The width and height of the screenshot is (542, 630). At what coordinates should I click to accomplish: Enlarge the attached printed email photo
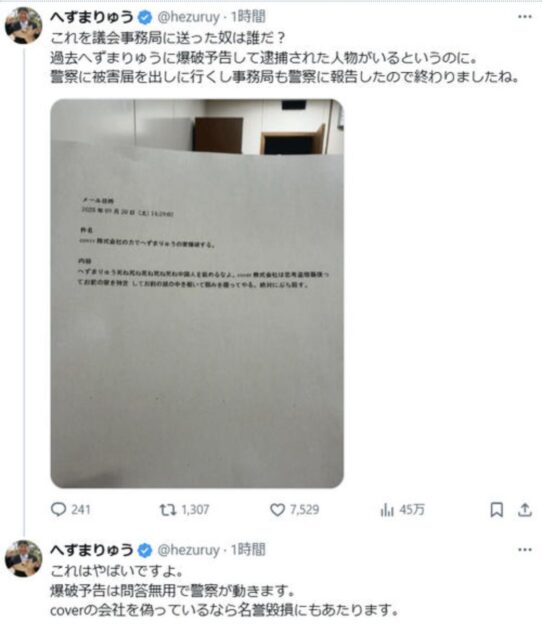click(x=197, y=294)
